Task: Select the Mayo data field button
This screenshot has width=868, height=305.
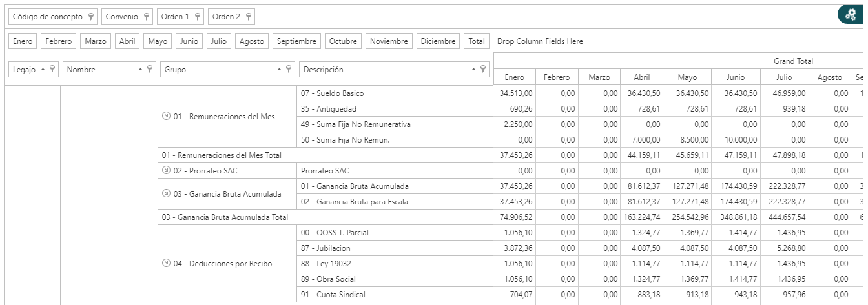Action: coord(158,41)
